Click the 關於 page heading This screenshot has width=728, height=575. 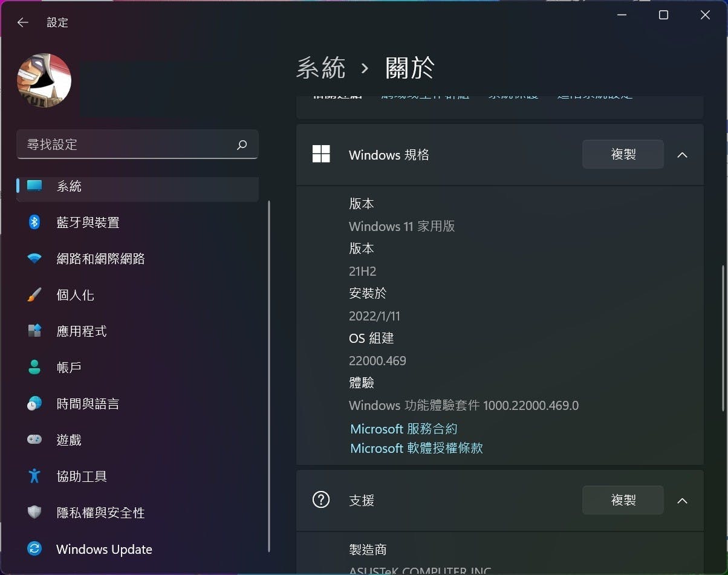coord(410,68)
